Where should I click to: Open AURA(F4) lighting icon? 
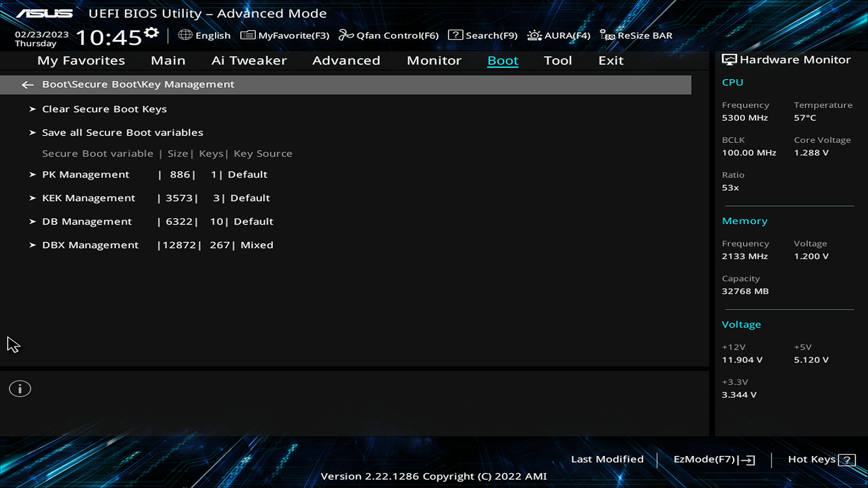[534, 35]
